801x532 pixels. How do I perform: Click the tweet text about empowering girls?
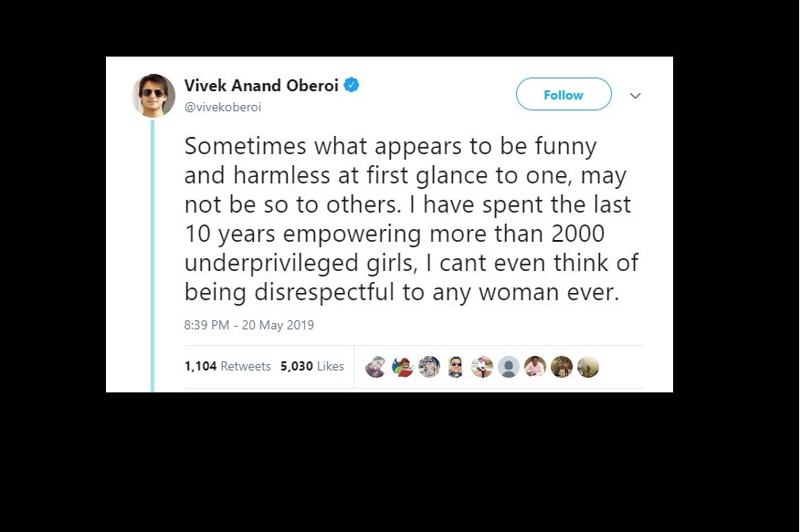click(x=411, y=219)
